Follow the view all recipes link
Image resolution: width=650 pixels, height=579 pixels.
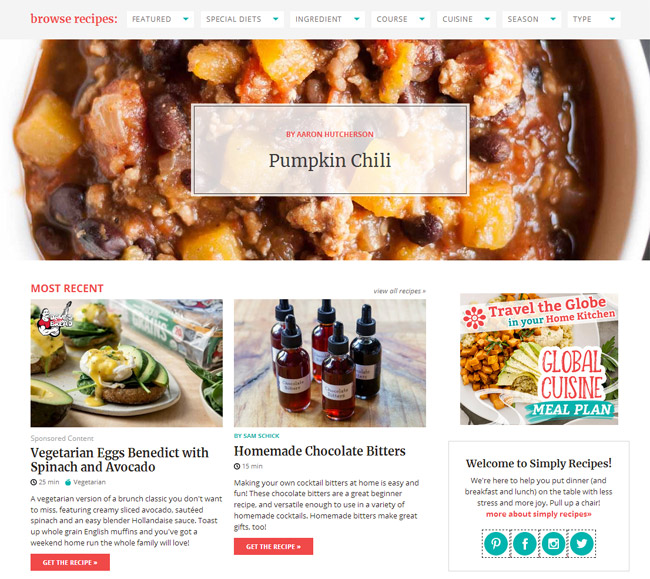(x=399, y=291)
